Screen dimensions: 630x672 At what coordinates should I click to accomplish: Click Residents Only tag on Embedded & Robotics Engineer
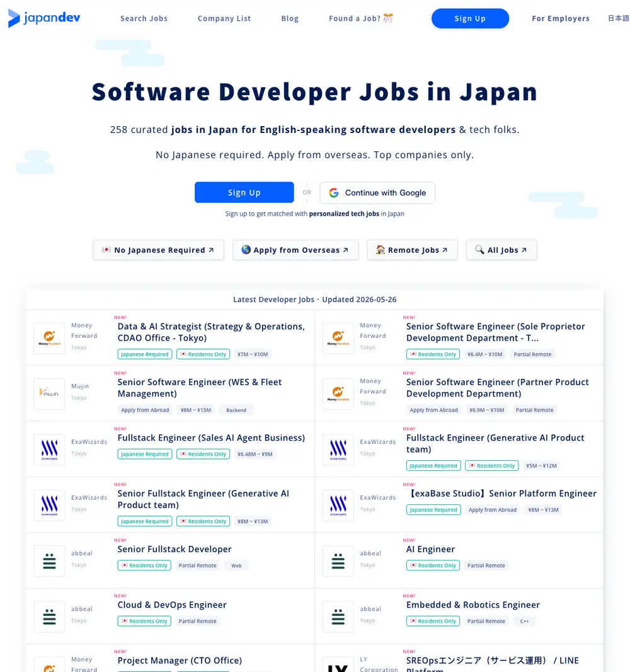click(x=433, y=621)
